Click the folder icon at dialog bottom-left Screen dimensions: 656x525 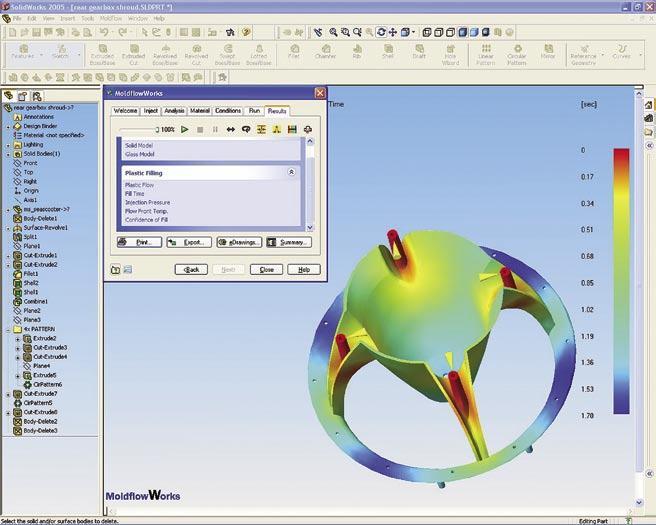pyautogui.click(x=115, y=269)
